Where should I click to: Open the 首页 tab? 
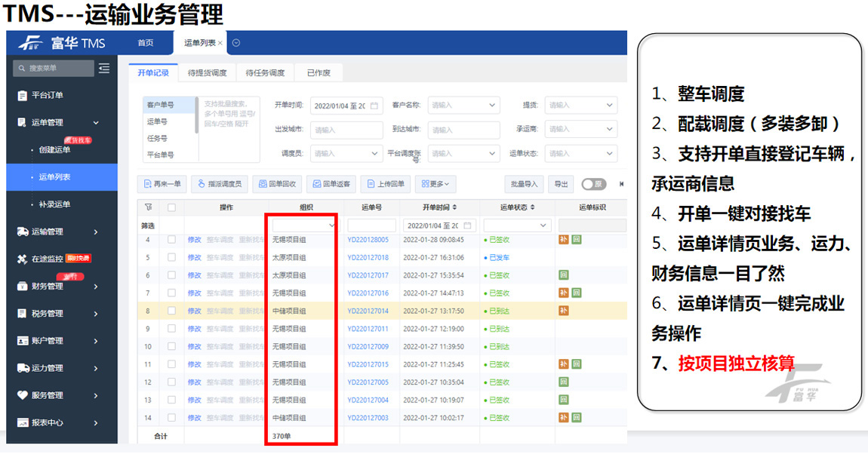point(146,43)
